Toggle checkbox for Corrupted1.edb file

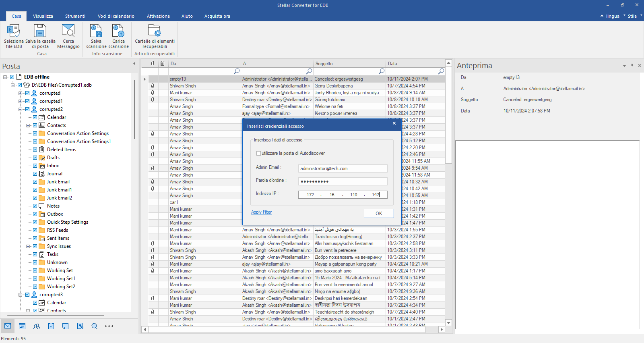coord(20,85)
